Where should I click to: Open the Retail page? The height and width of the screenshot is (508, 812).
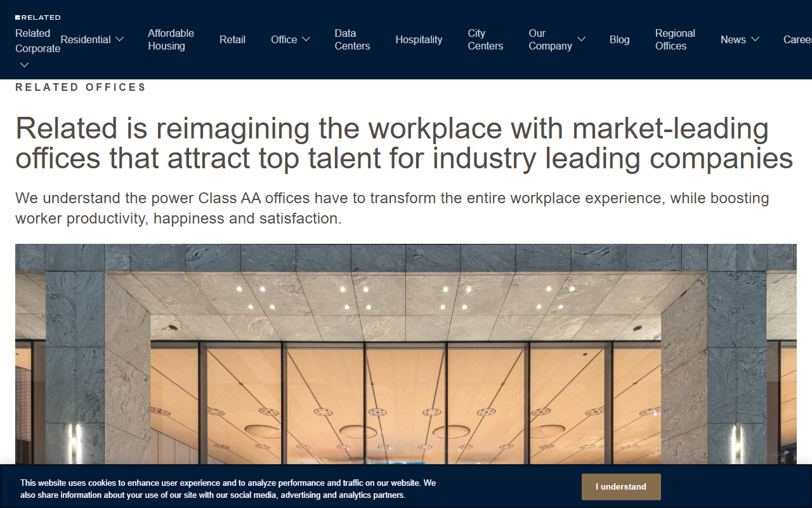coord(232,39)
